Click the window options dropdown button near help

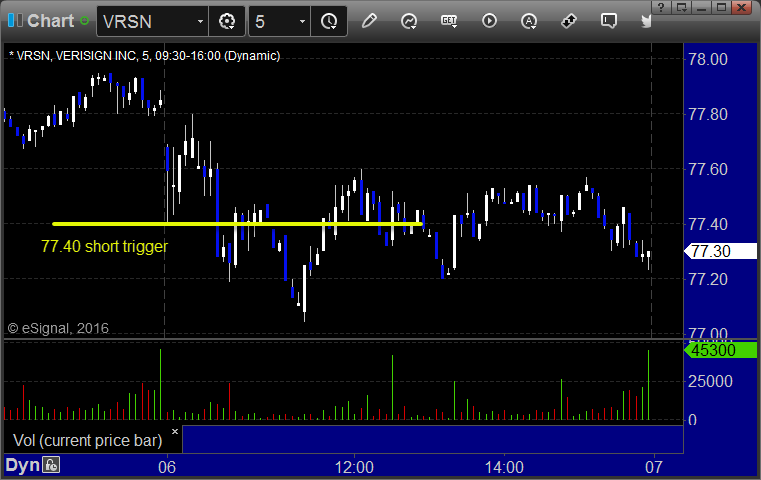(x=682, y=7)
